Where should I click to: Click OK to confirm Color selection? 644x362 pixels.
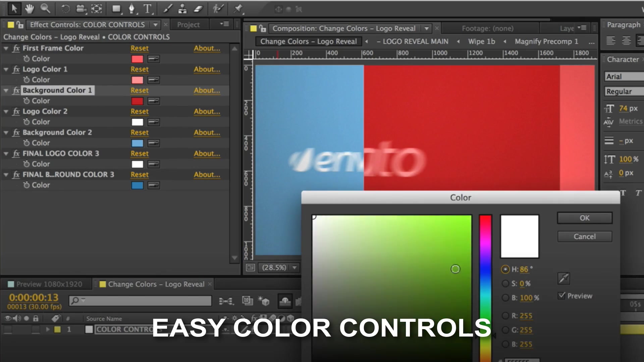[x=584, y=218]
